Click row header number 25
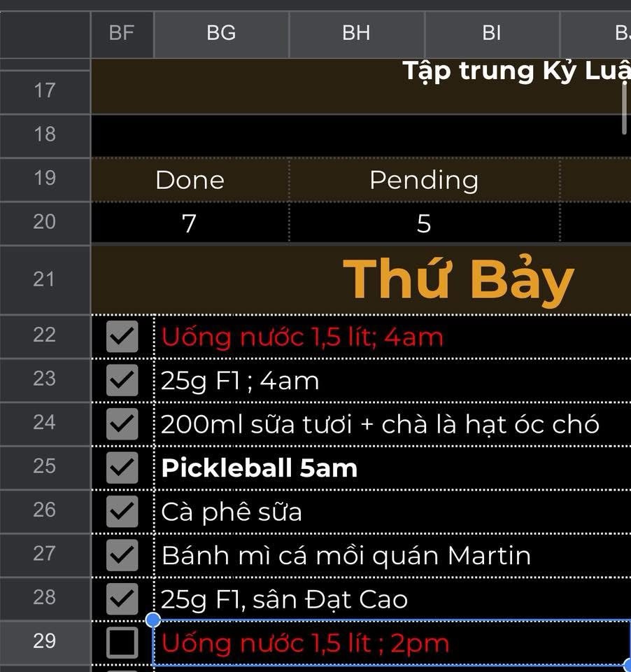 pos(44,466)
